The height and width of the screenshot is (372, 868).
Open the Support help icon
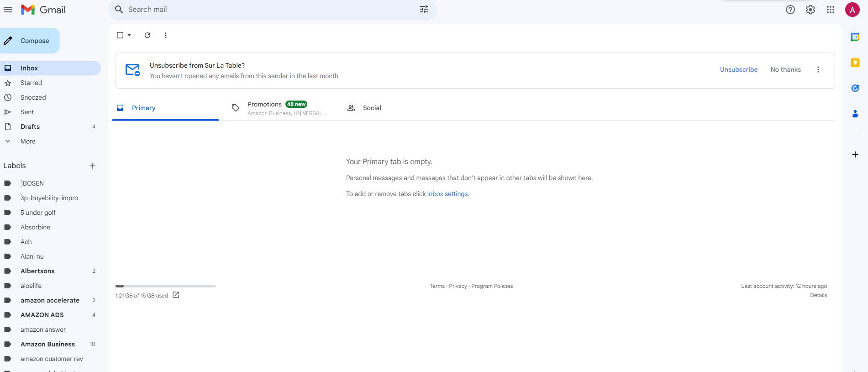(x=790, y=10)
